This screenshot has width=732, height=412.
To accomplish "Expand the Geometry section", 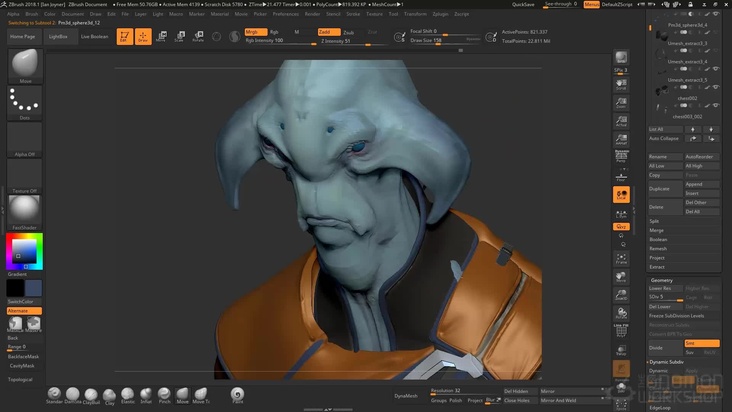I will click(662, 280).
